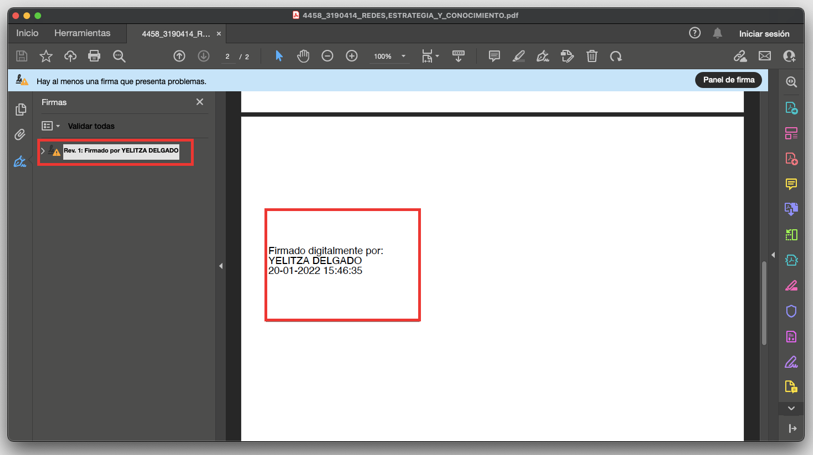
Task: Click the print document icon
Action: [94, 56]
